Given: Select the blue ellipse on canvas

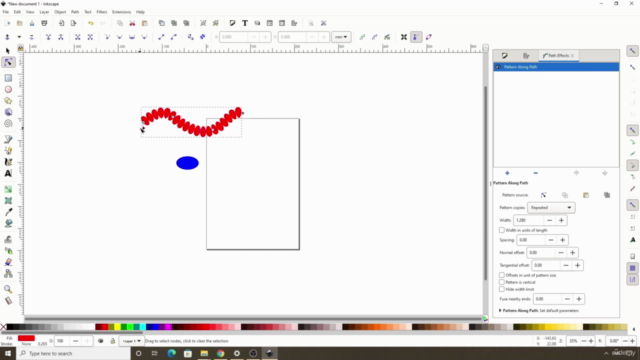Looking at the screenshot, I should click(x=187, y=163).
